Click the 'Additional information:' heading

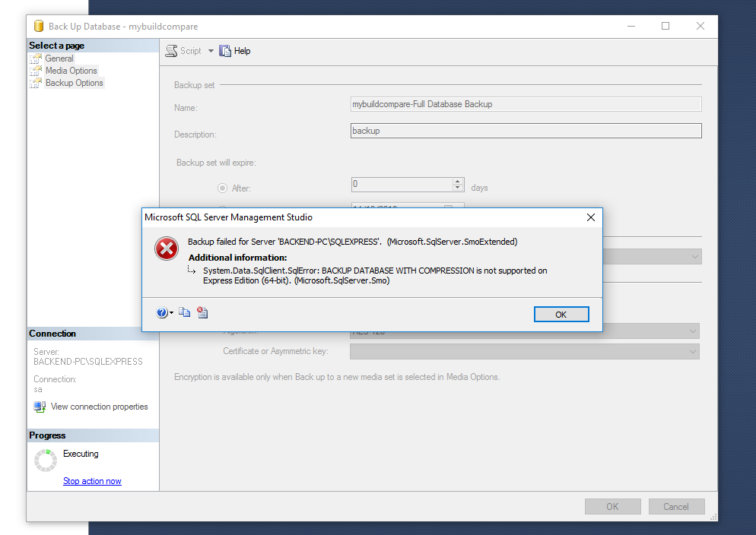(x=238, y=258)
